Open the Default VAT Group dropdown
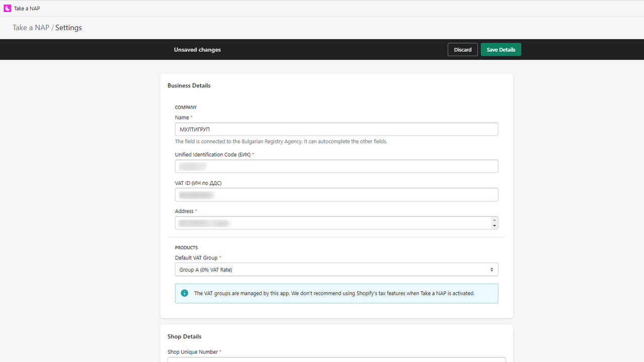This screenshot has width=644, height=362. pos(336,269)
